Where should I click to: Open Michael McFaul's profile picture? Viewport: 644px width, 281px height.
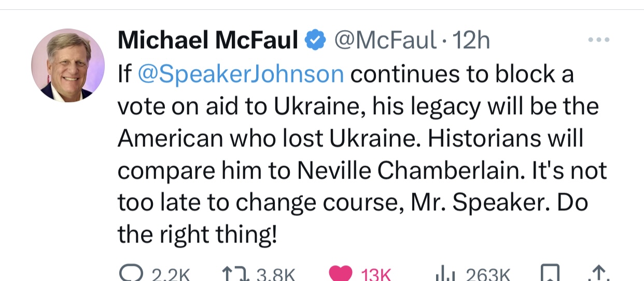(68, 65)
